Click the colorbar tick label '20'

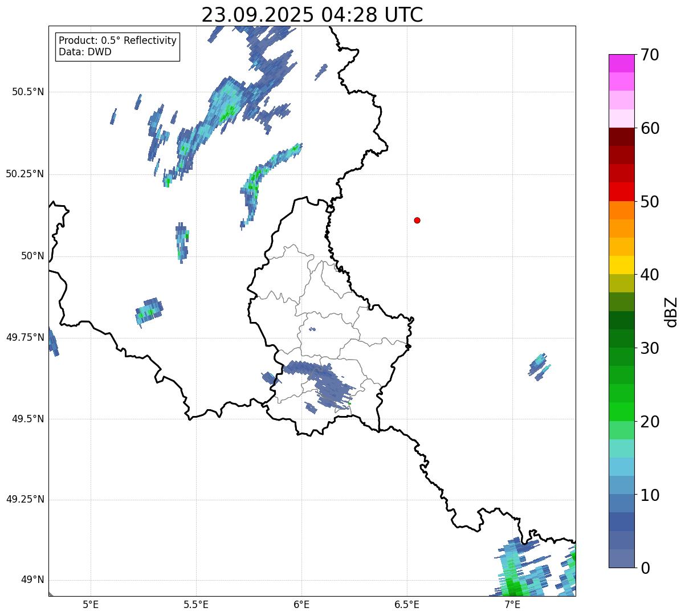pyautogui.click(x=650, y=422)
